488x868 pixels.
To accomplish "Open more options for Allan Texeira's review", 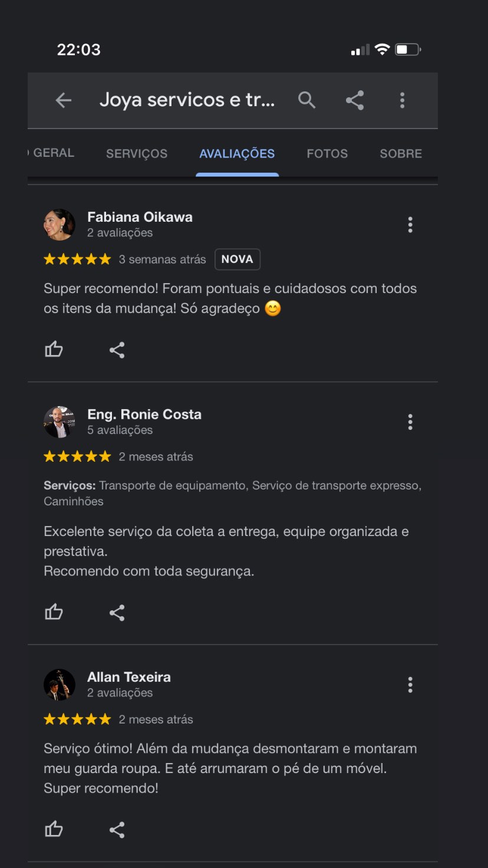I will pos(410,685).
